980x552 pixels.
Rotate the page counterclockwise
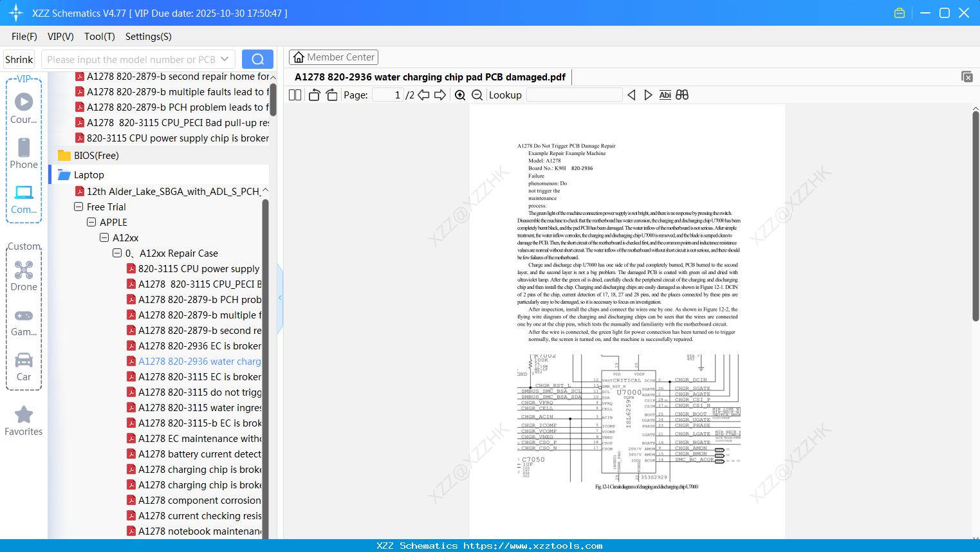[314, 95]
